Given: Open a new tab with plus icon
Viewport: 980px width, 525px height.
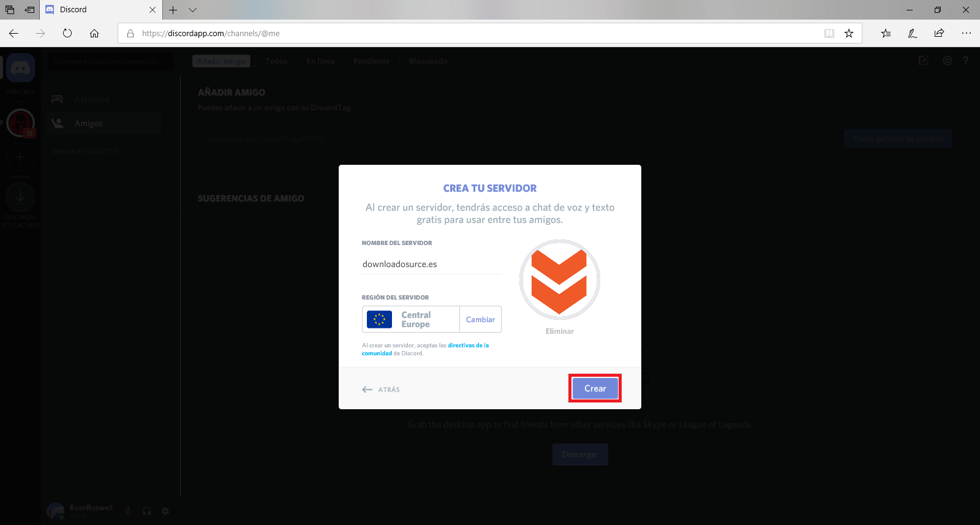Looking at the screenshot, I should click(173, 10).
